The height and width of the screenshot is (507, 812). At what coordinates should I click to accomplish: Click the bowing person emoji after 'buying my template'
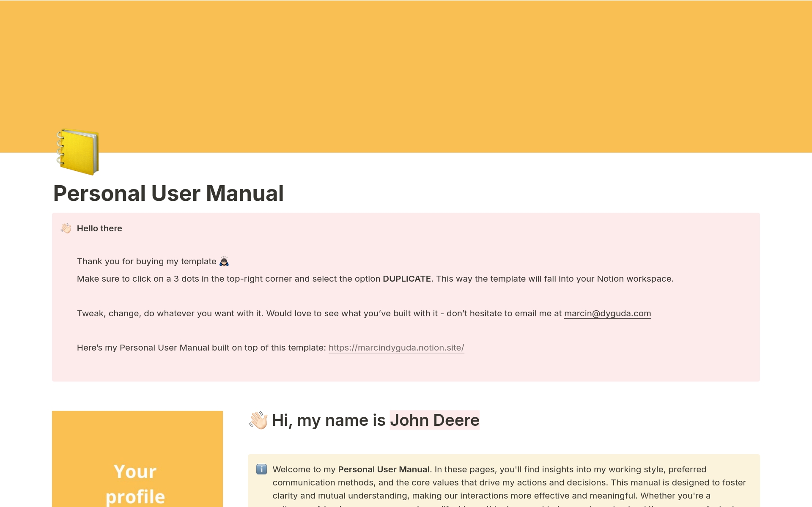(224, 261)
